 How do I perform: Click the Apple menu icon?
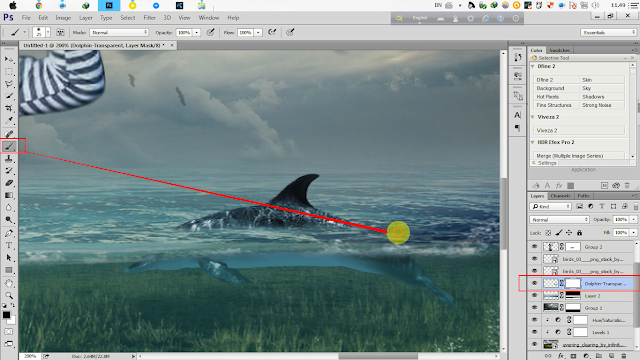[x=13, y=5]
